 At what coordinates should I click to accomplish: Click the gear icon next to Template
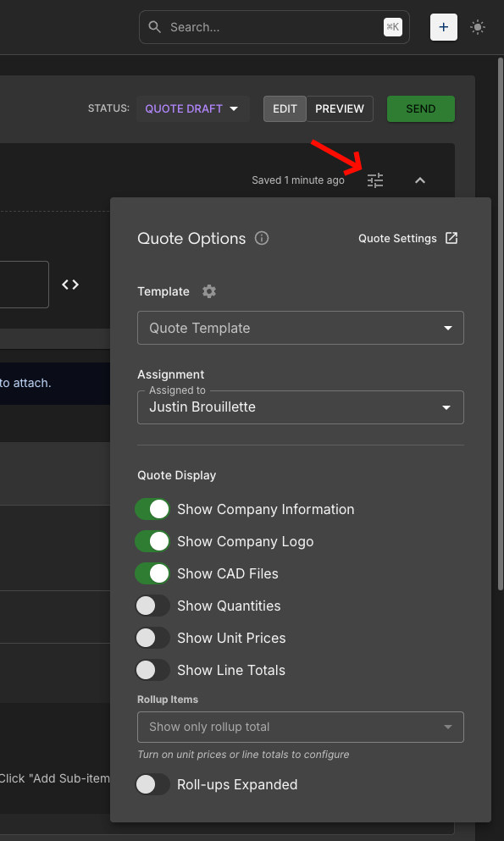pyautogui.click(x=208, y=290)
